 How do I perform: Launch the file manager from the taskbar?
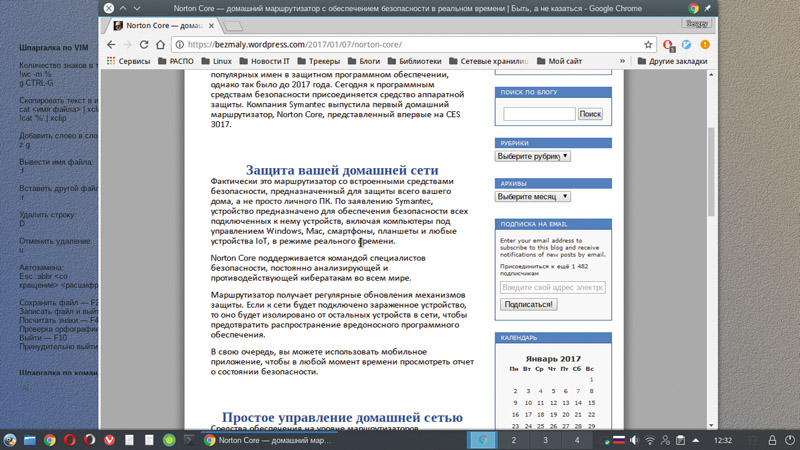(x=30, y=440)
